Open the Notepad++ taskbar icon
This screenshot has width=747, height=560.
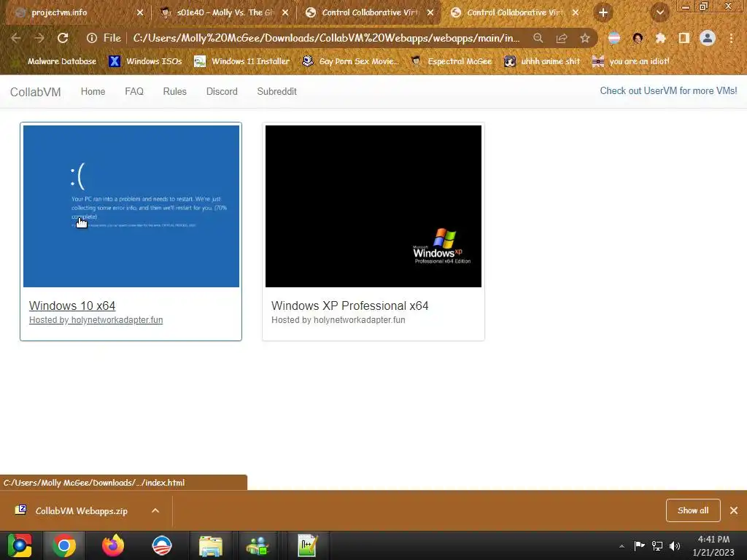[x=307, y=545]
